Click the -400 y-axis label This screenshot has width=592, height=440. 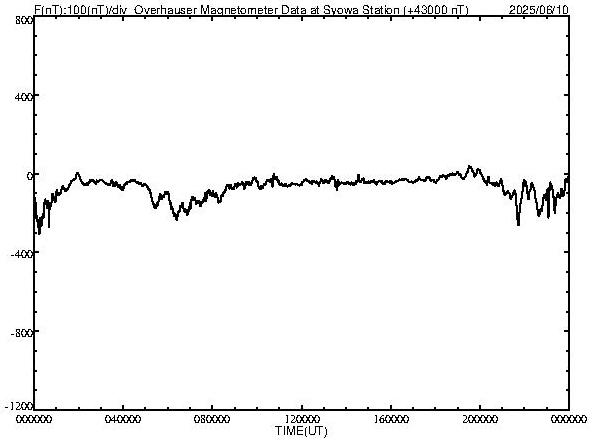(x=22, y=254)
